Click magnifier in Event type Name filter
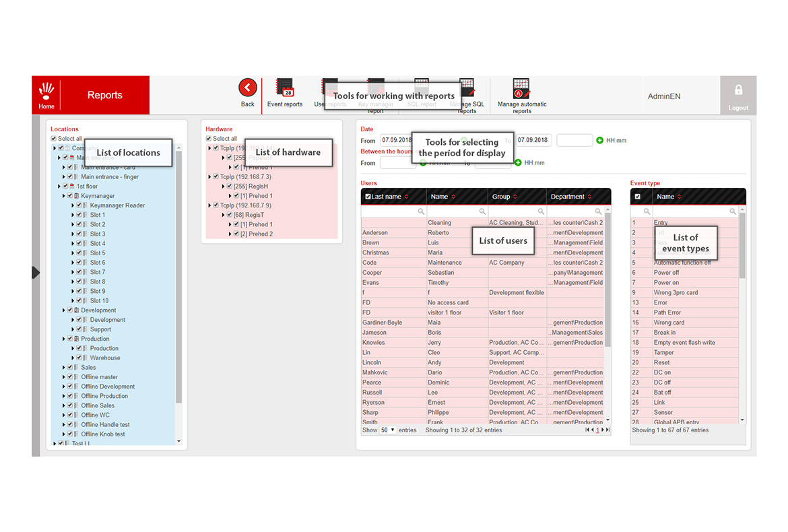This screenshot has width=788, height=532. [733, 211]
